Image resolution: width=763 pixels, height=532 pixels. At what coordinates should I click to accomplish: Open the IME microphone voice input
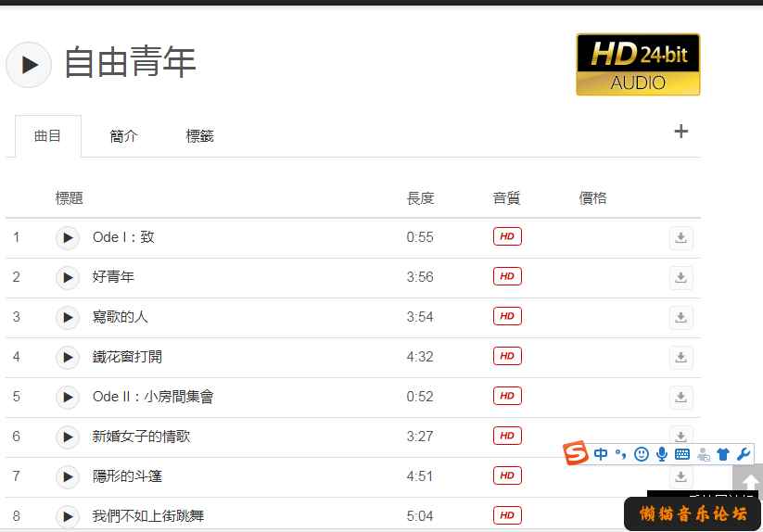[x=662, y=454]
